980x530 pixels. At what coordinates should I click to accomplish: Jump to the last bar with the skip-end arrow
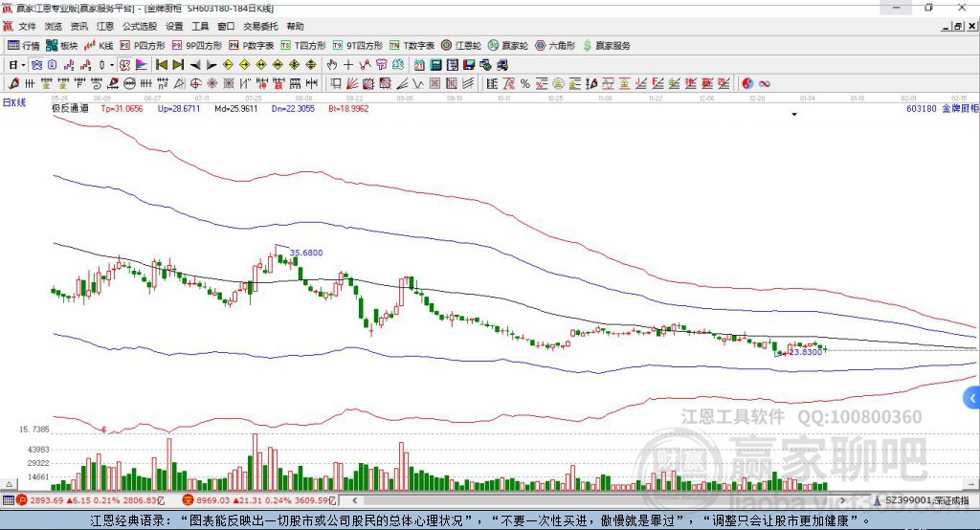pos(178,65)
